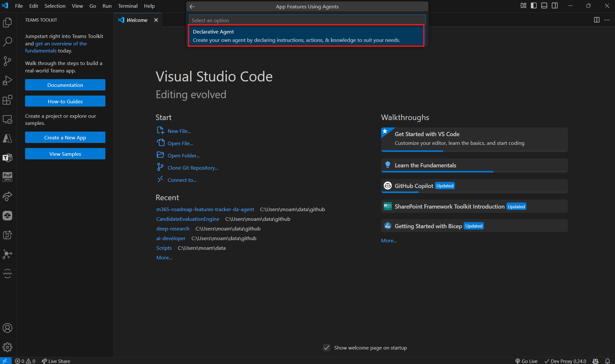615x364 pixels.
Task: Open recent Scripts folder
Action: [x=164, y=248]
